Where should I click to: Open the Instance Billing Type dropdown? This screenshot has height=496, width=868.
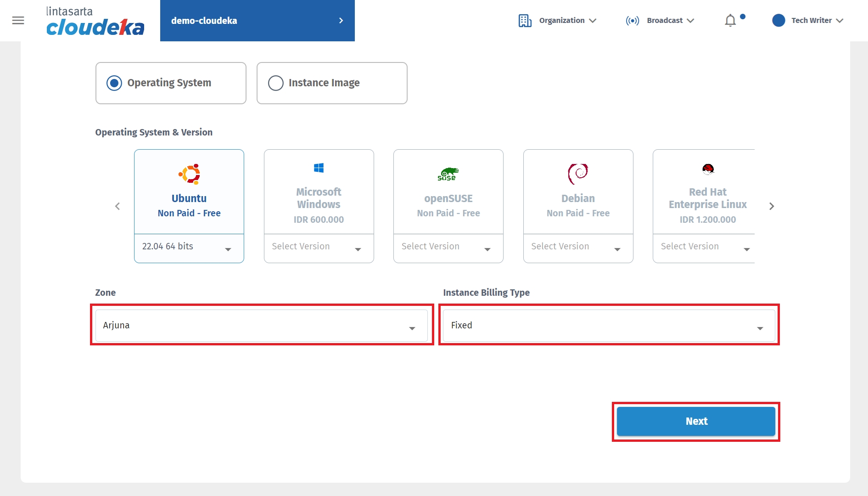[609, 326]
